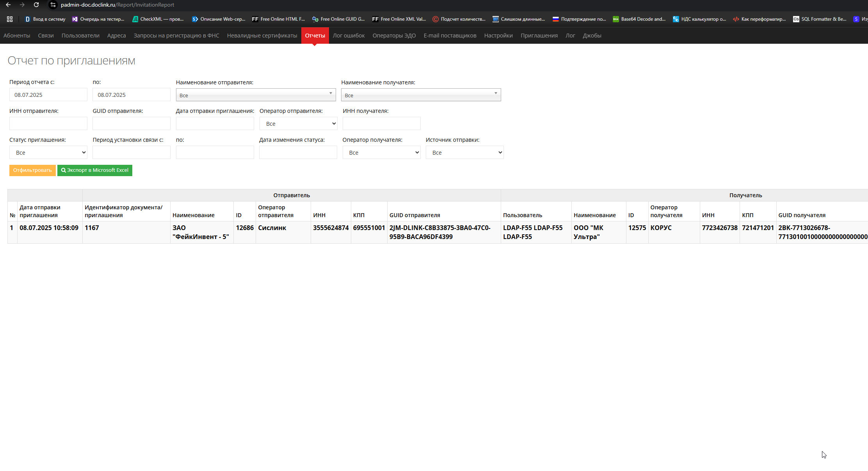Open the Лог menu item

(x=570, y=36)
